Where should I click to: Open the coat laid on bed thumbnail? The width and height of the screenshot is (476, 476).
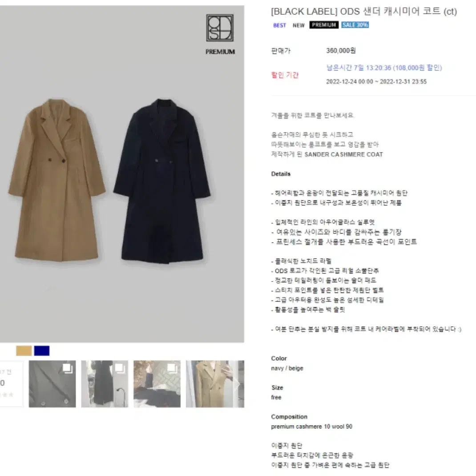157,384
